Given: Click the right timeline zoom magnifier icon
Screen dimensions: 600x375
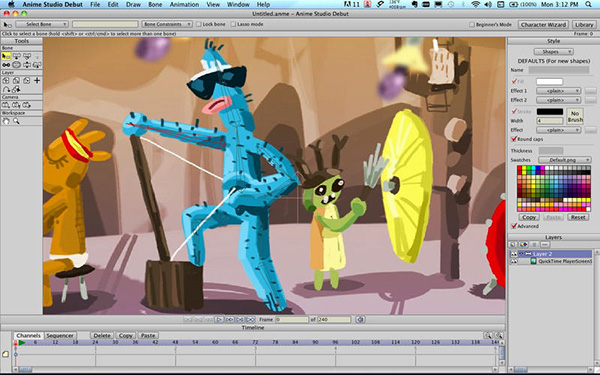Looking at the screenshot, I should [499, 335].
